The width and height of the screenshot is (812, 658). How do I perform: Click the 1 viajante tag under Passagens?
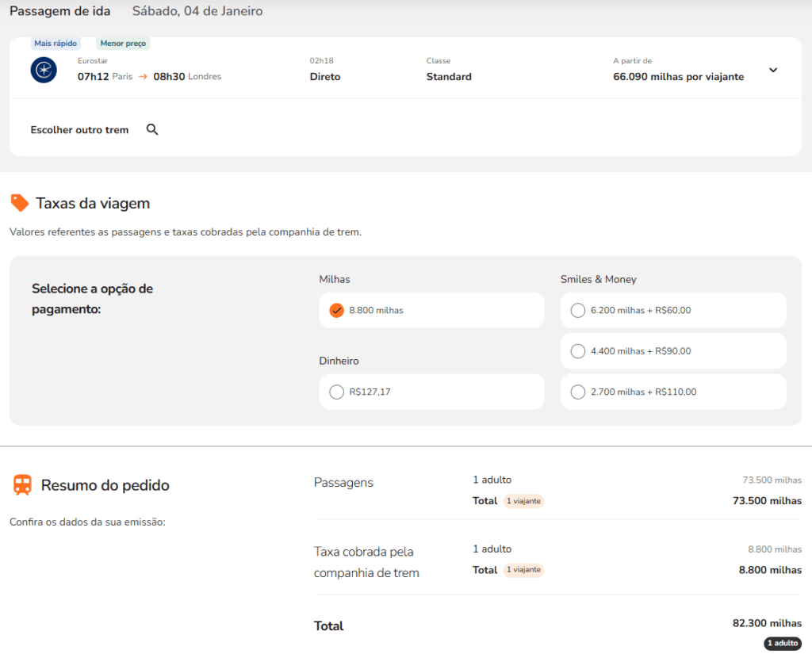tap(523, 501)
